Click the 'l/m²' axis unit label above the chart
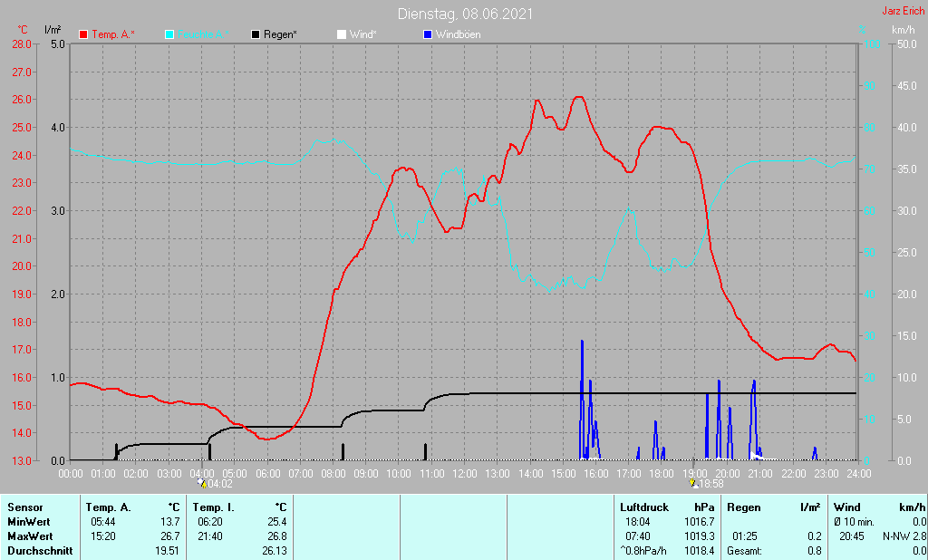 (x=53, y=30)
